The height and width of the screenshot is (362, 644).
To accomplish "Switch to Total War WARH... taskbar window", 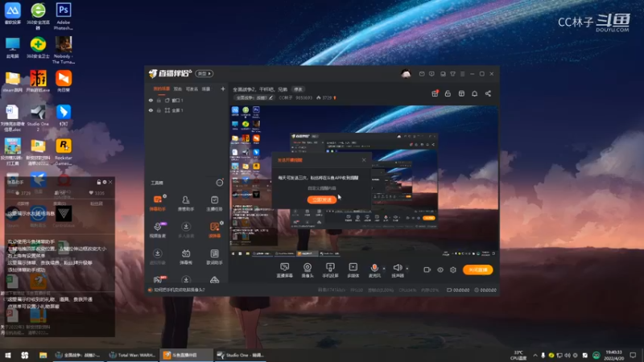I will pyautogui.click(x=132, y=355).
